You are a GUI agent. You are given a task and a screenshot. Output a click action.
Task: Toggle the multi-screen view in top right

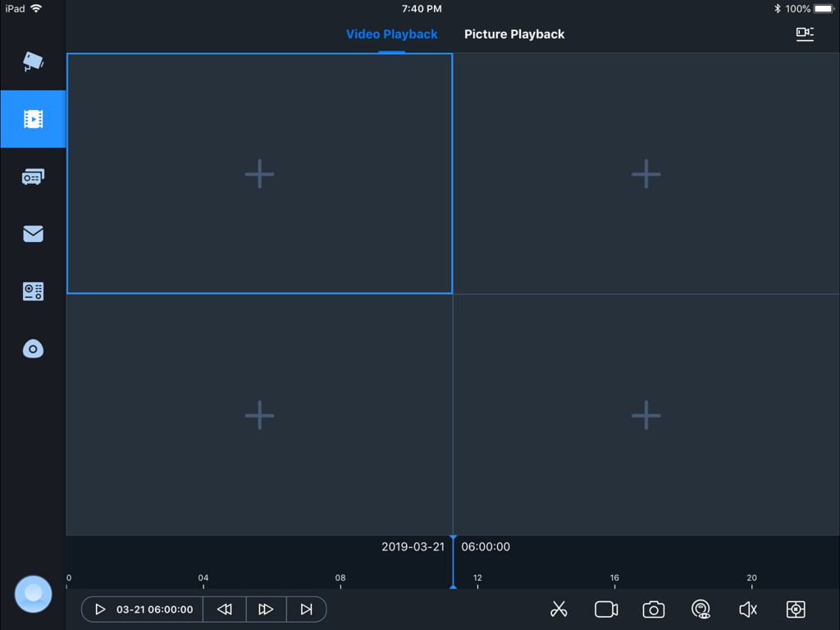tap(805, 34)
